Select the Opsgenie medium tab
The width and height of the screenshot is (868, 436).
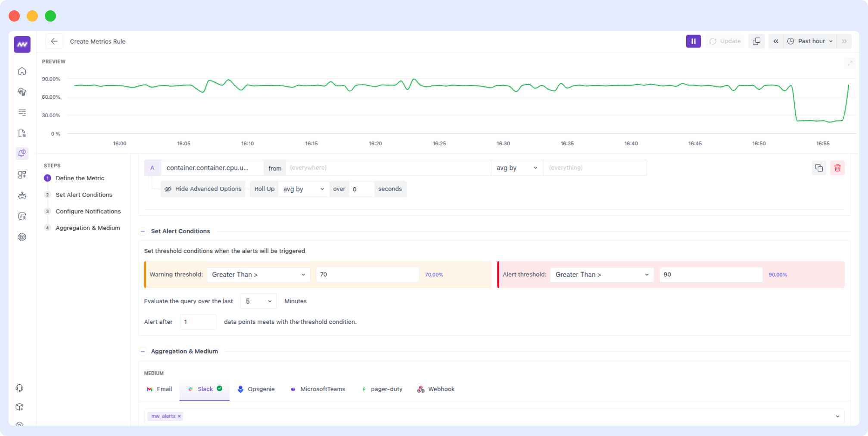[256, 389]
